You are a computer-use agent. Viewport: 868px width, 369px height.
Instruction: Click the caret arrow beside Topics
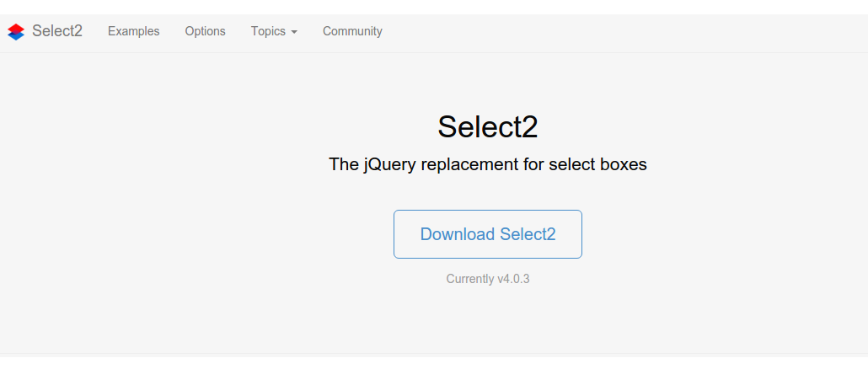click(x=294, y=32)
